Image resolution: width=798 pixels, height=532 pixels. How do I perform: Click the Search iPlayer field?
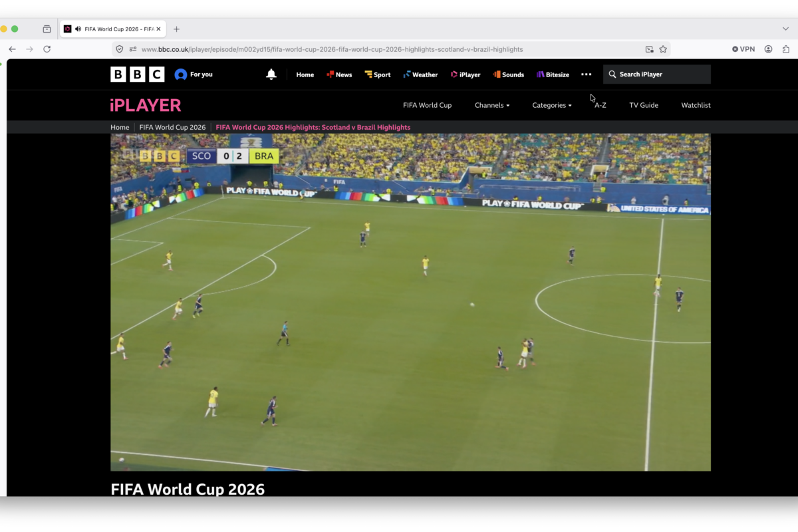point(657,74)
